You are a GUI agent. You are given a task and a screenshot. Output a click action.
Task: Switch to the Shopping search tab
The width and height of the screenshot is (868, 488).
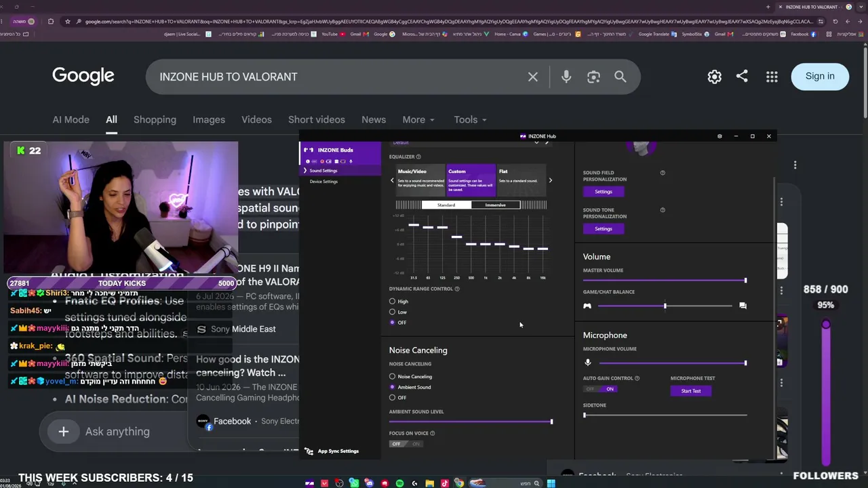coord(155,119)
